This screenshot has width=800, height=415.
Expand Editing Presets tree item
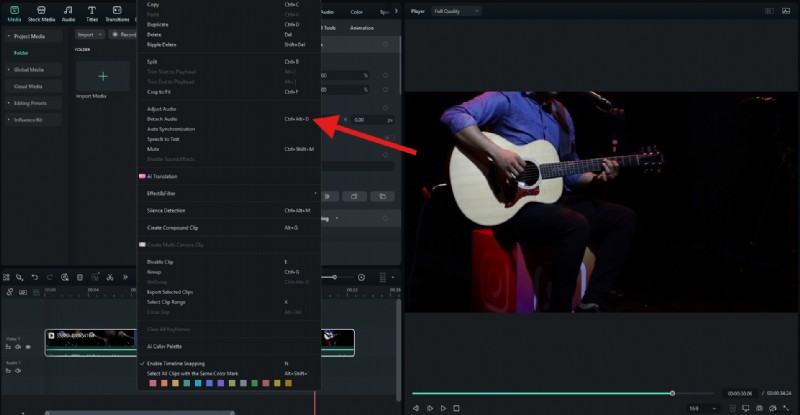click(x=9, y=103)
